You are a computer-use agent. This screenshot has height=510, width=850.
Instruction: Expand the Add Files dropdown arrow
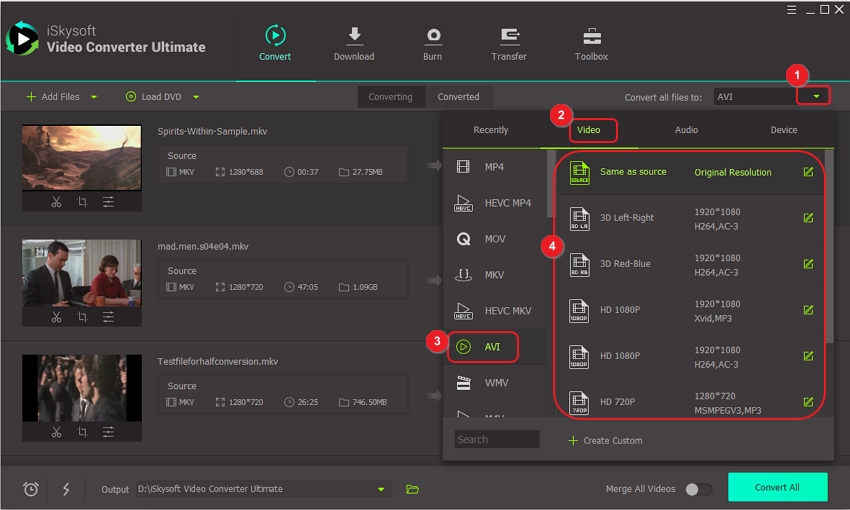click(x=94, y=97)
